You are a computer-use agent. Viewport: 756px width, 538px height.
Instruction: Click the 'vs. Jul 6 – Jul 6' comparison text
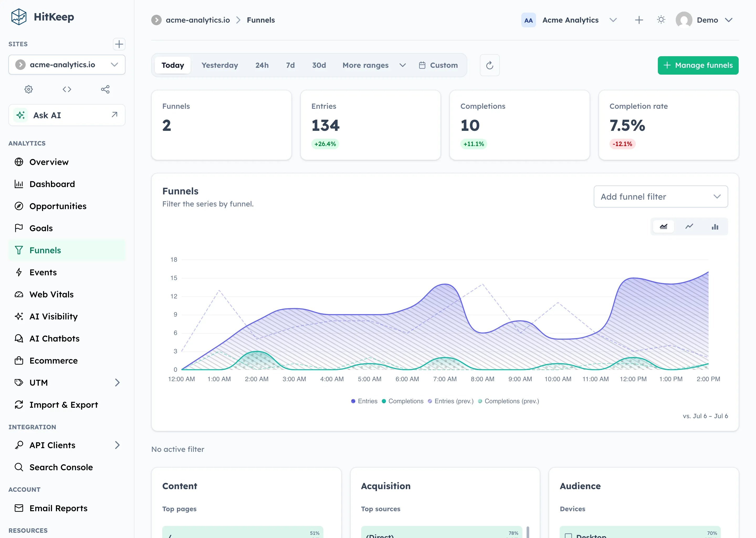pos(705,416)
